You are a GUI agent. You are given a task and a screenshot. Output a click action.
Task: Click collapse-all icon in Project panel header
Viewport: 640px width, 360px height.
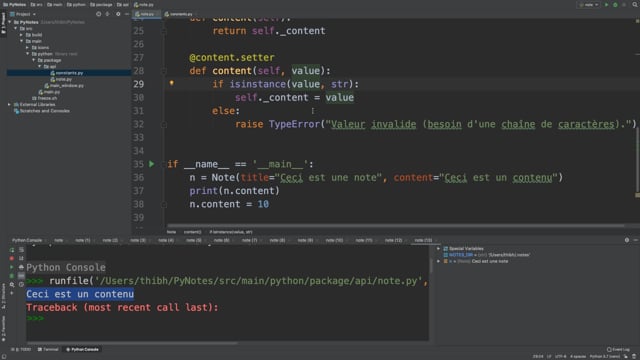coord(107,14)
